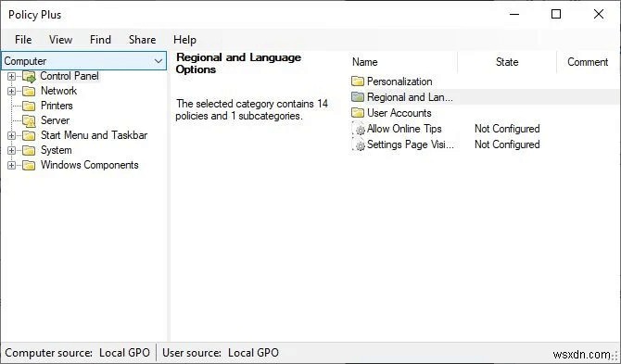Click the Server folder icon
The image size is (621, 364).
click(29, 120)
